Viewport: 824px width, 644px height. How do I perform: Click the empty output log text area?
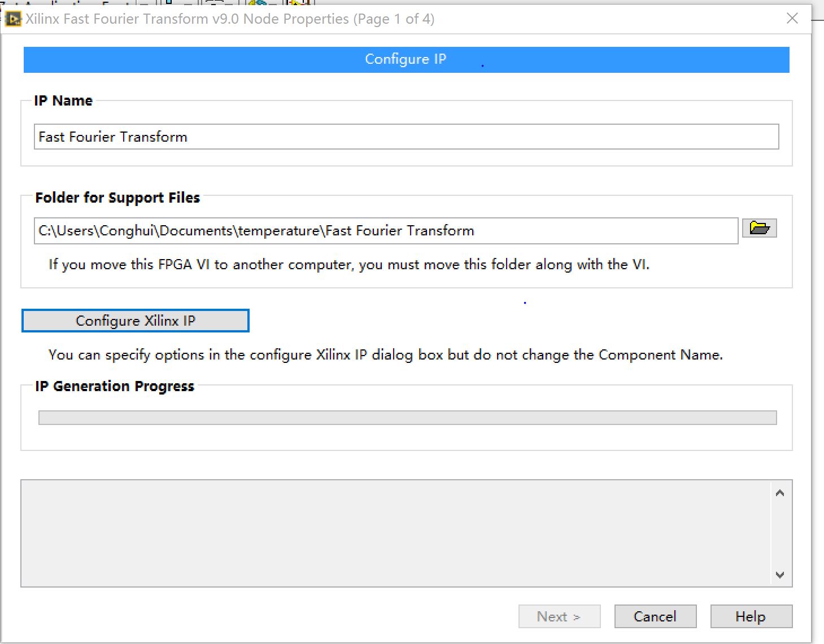pyautogui.click(x=396, y=533)
